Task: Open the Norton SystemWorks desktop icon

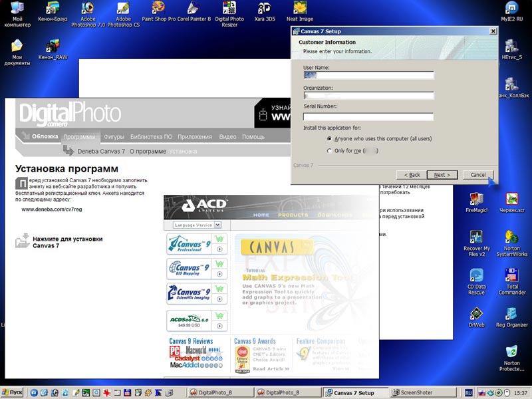Action: pos(511,243)
